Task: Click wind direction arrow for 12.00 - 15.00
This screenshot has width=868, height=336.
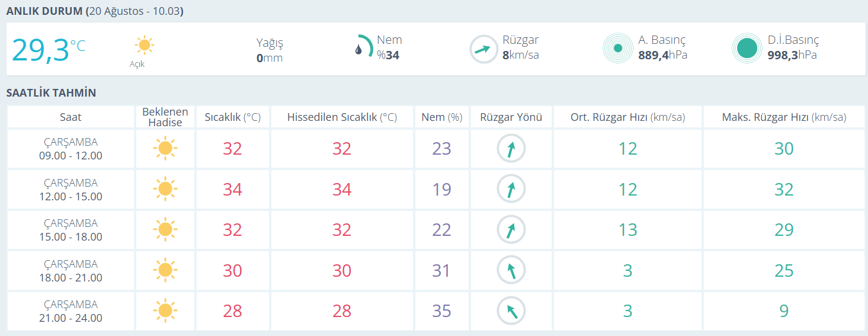Action: pos(511,190)
